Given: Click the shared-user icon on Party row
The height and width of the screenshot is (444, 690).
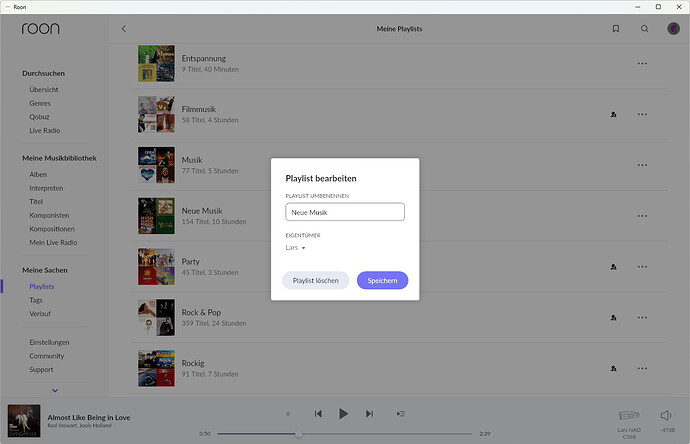Looking at the screenshot, I should tap(613, 267).
